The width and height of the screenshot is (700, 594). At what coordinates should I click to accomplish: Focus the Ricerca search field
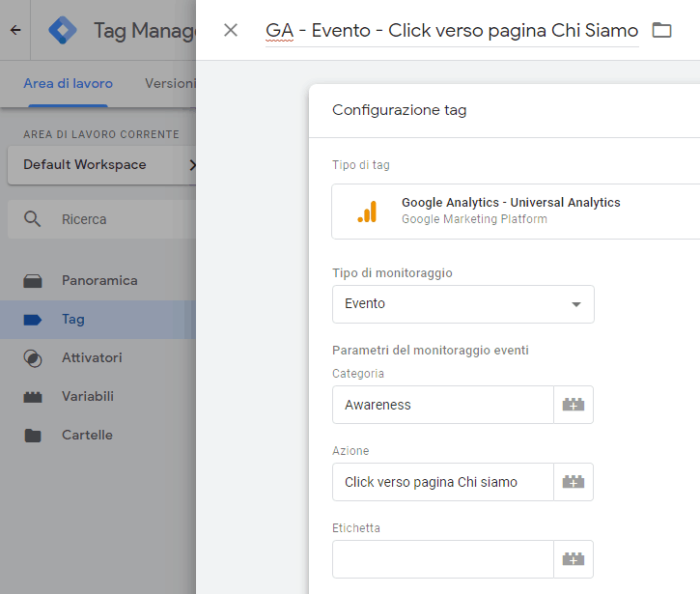(x=101, y=219)
